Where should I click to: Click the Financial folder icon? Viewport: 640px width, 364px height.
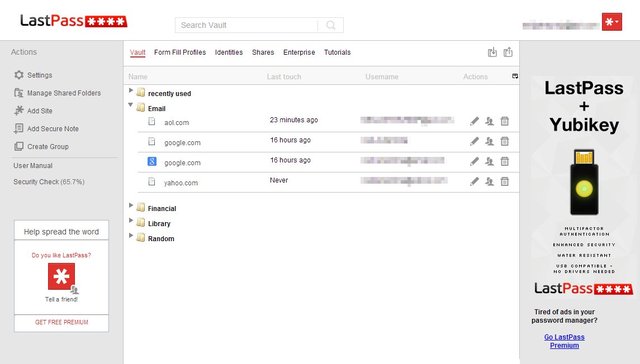(x=141, y=208)
